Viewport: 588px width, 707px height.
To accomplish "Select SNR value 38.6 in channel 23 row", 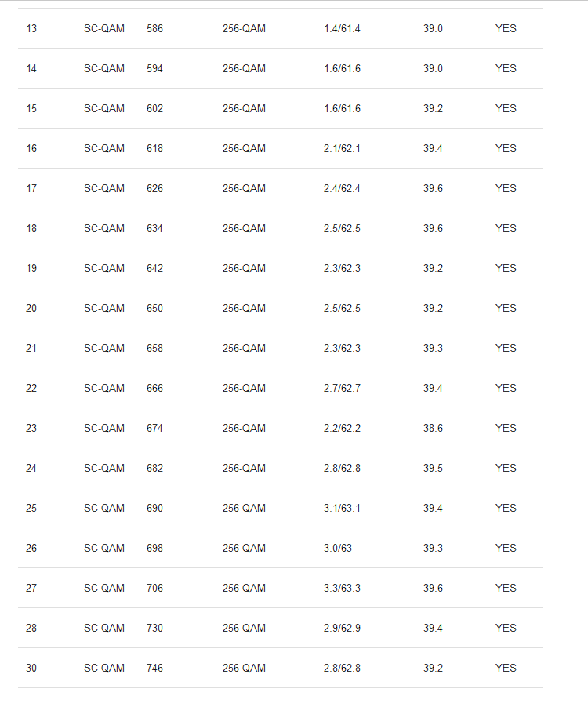I will coord(433,428).
